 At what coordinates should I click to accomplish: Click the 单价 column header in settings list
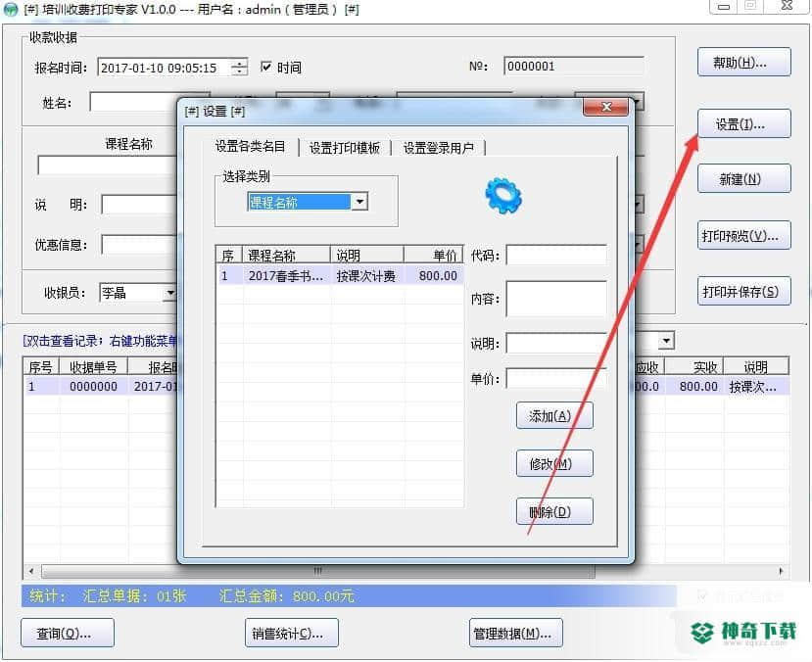tap(434, 255)
